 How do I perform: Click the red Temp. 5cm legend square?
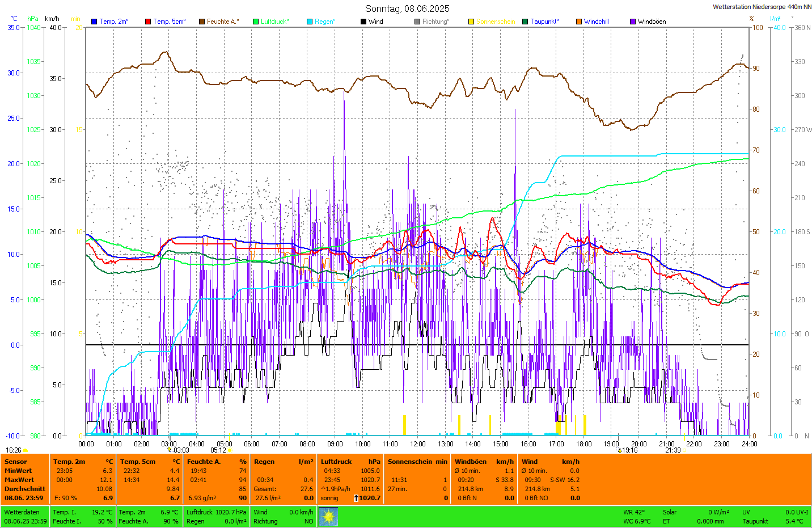coord(148,22)
